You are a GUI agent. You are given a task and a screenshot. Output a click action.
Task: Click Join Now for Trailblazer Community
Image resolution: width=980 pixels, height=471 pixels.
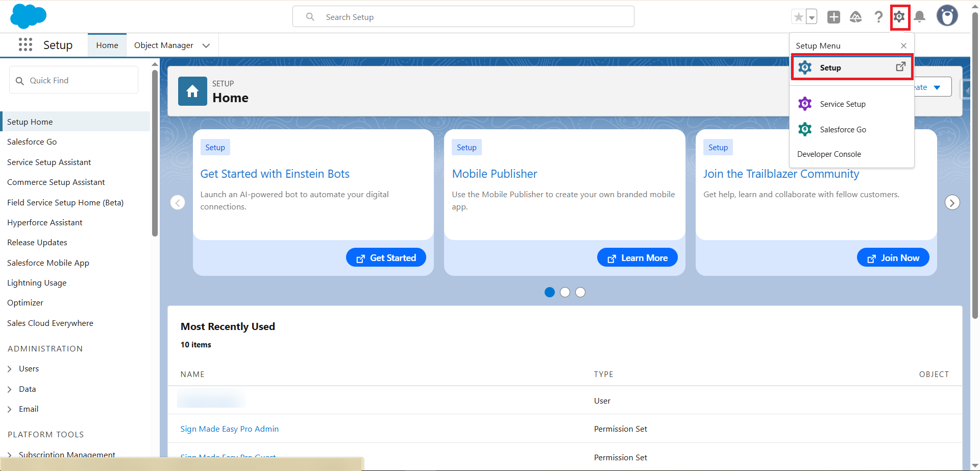point(893,258)
